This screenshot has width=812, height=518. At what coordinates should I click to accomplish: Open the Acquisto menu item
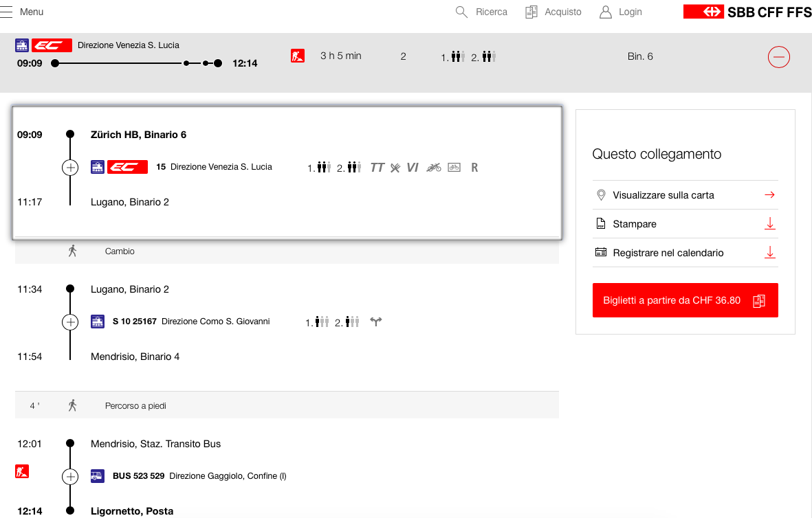click(x=562, y=12)
